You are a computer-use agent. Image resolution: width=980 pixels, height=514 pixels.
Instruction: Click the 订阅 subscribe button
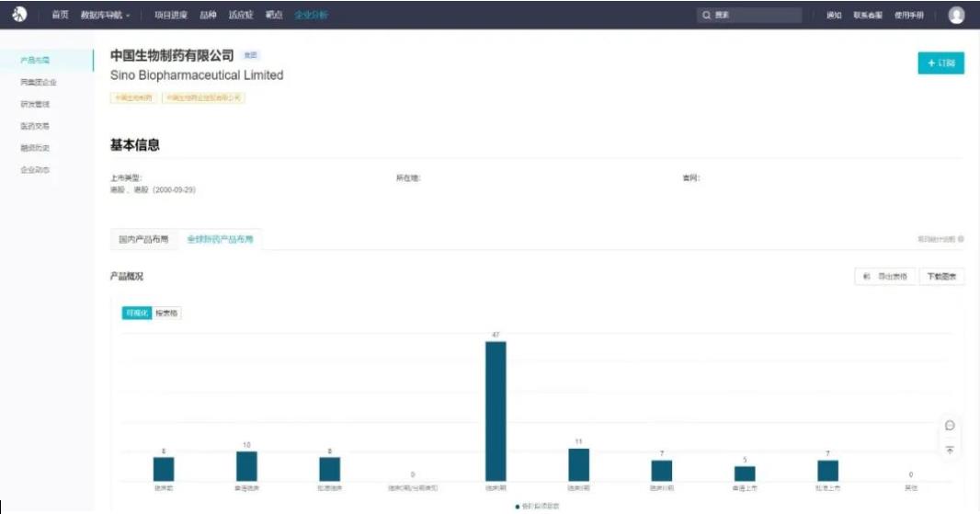click(x=940, y=63)
